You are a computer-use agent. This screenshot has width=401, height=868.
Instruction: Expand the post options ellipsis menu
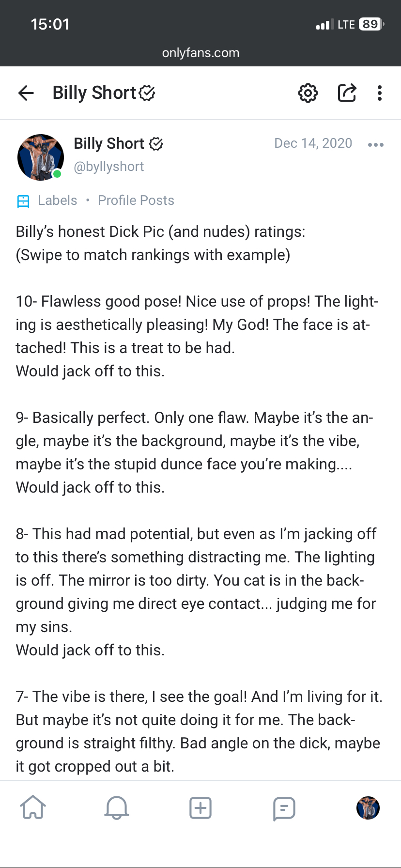click(376, 144)
